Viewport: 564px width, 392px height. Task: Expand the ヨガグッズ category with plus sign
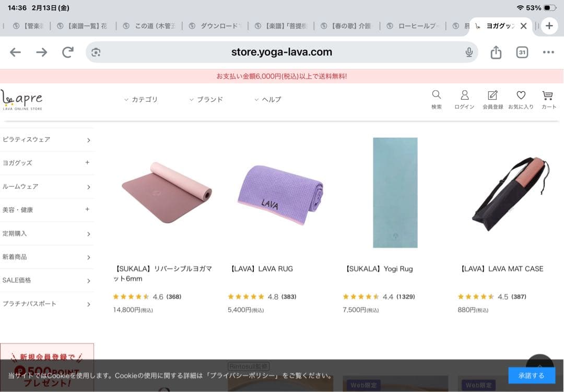(x=88, y=163)
